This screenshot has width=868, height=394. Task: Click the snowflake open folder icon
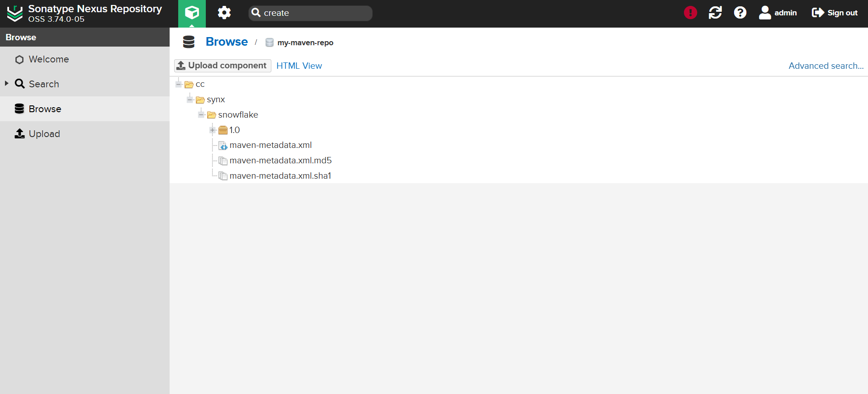tap(212, 115)
